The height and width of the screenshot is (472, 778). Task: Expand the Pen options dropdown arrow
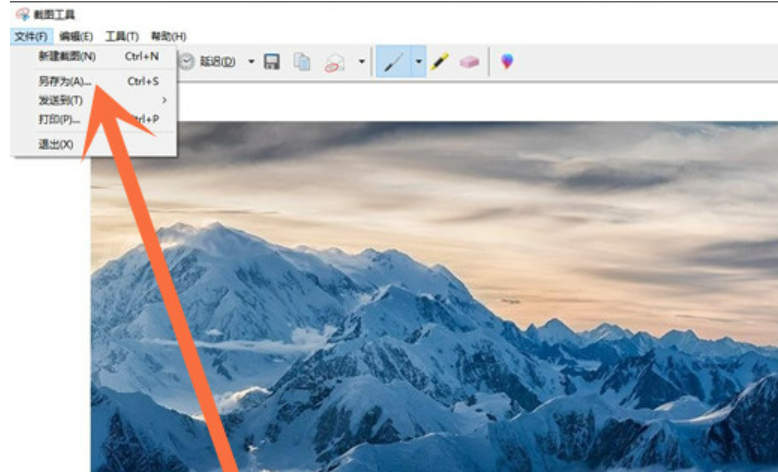click(x=419, y=62)
